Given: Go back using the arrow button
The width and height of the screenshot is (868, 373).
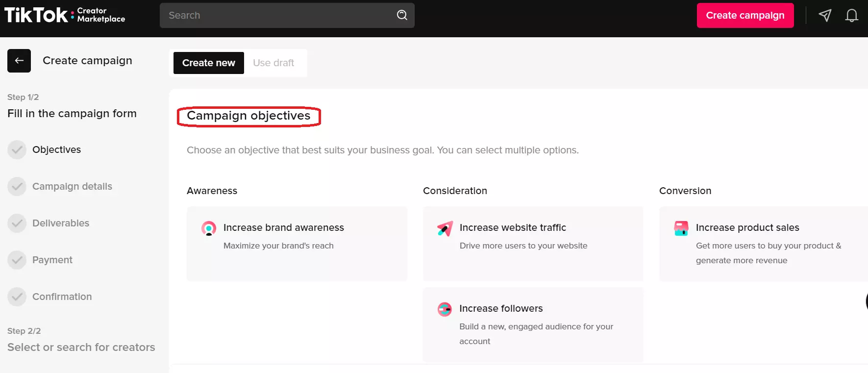Looking at the screenshot, I should pos(19,61).
